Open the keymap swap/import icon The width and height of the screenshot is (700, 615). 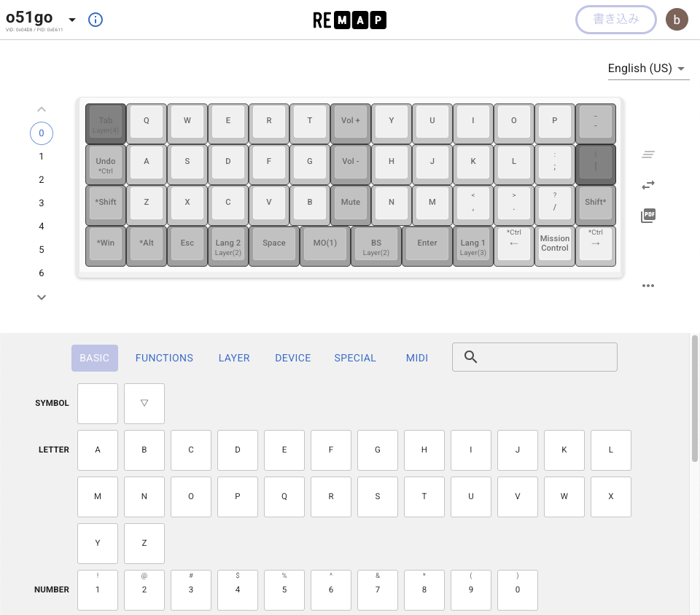[x=648, y=185]
